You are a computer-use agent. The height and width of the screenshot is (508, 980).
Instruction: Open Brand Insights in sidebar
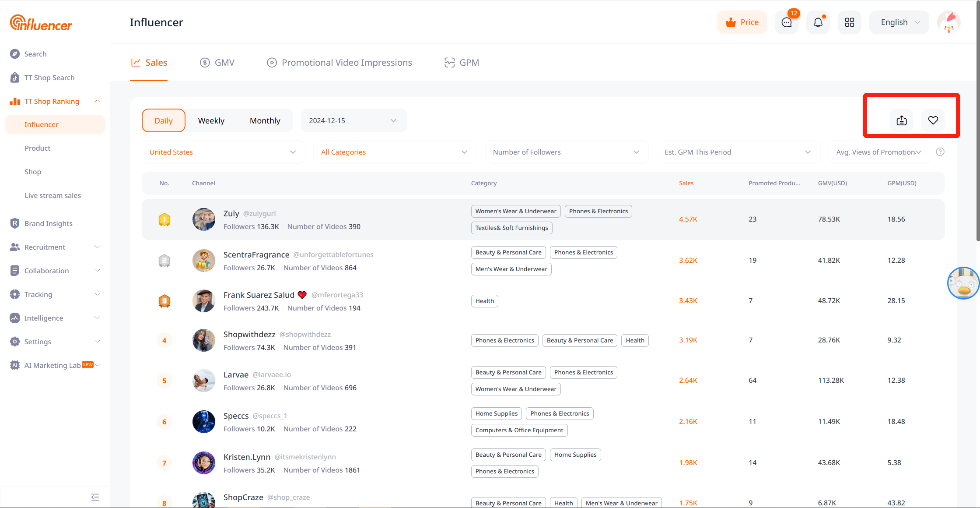[x=48, y=223]
